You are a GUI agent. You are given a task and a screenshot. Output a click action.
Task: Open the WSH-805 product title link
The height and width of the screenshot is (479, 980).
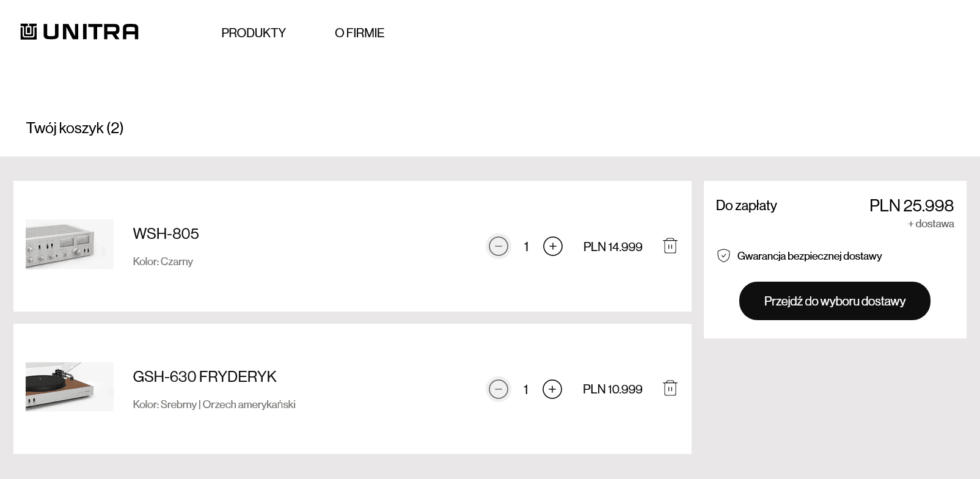coord(166,233)
